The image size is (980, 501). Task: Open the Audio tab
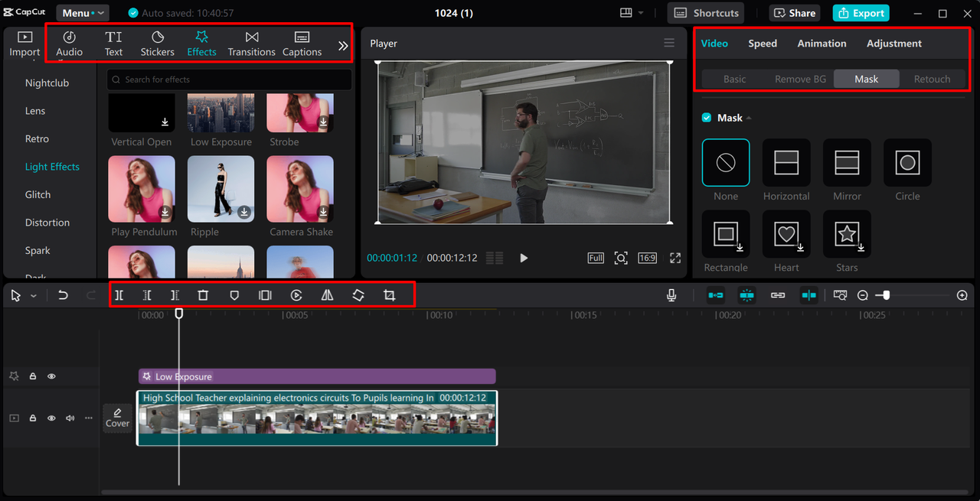(x=69, y=44)
